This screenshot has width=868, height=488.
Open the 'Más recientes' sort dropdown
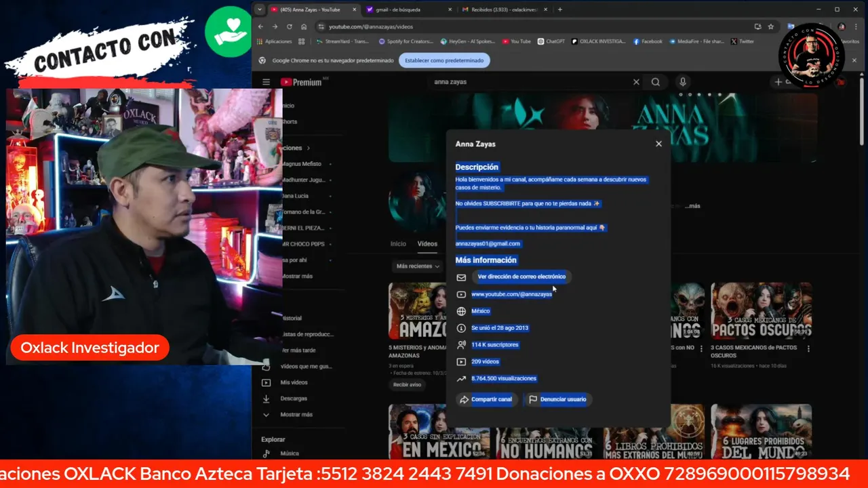[x=418, y=266]
